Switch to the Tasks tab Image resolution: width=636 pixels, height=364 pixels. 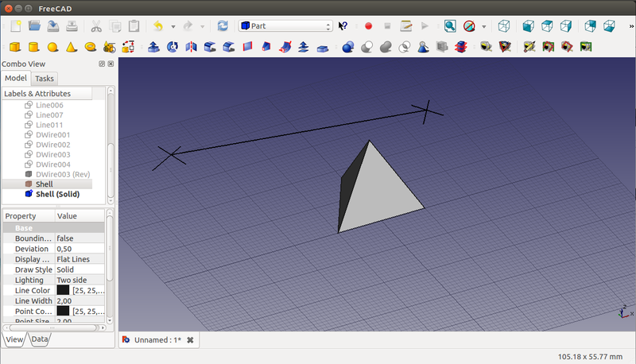click(x=45, y=79)
